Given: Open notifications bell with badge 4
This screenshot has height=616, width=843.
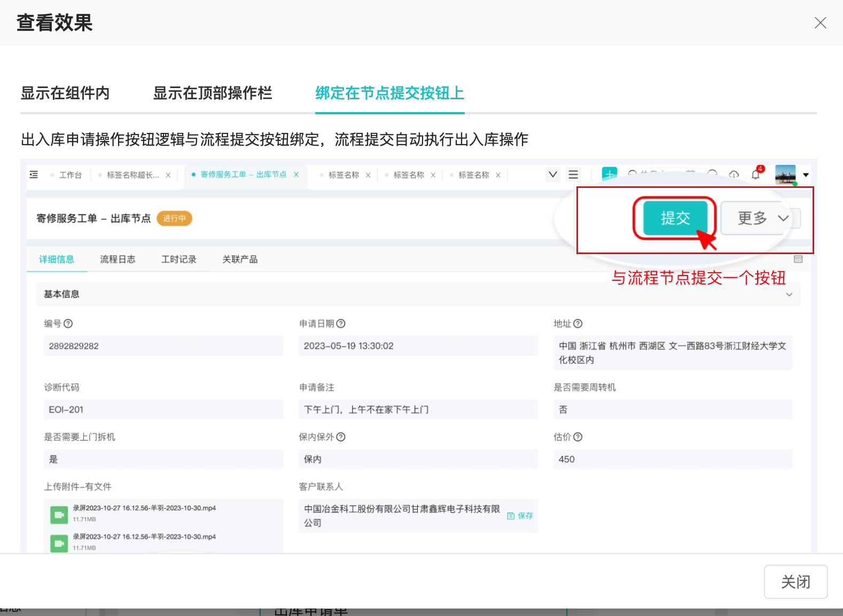Looking at the screenshot, I should tap(756, 174).
